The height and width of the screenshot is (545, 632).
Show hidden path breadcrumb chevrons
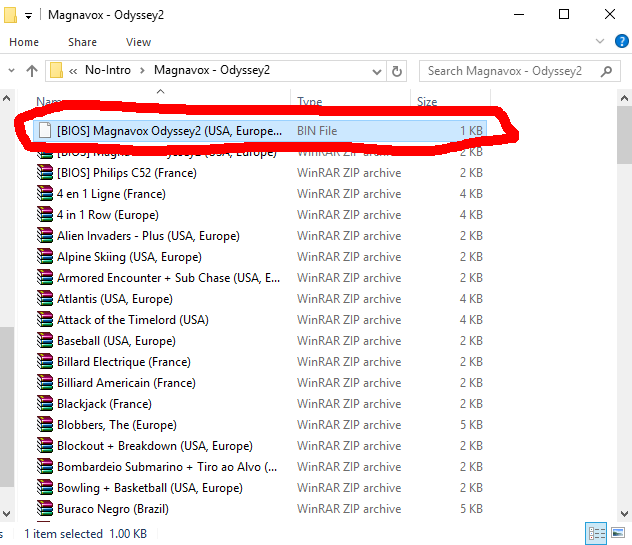coord(73,71)
